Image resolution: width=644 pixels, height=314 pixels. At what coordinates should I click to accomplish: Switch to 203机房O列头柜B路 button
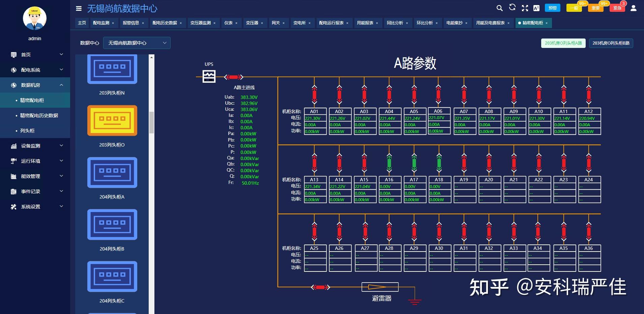(611, 43)
